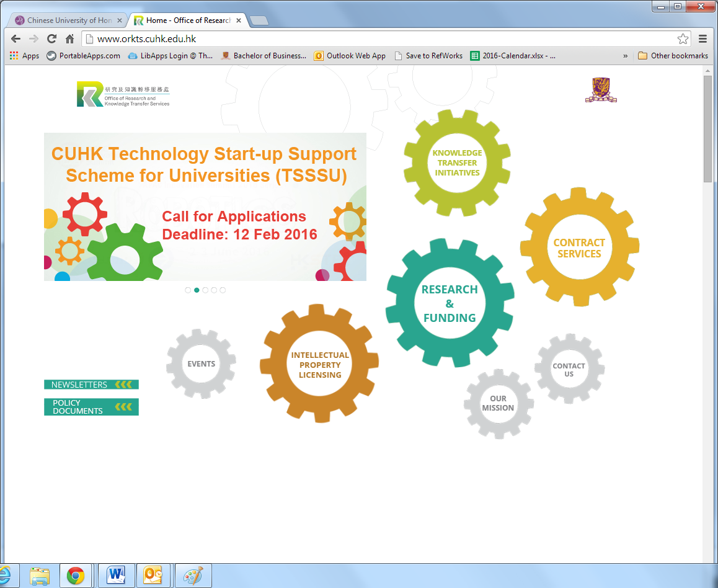Open the Our Mission gear

point(499,403)
